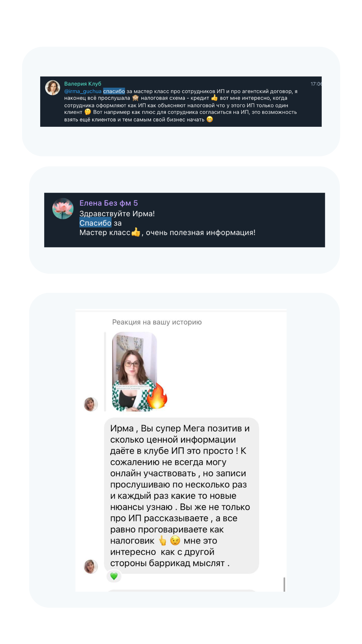The image size is (362, 644).
Task: Click the Валерия Клуб sender name
Action: click(83, 84)
